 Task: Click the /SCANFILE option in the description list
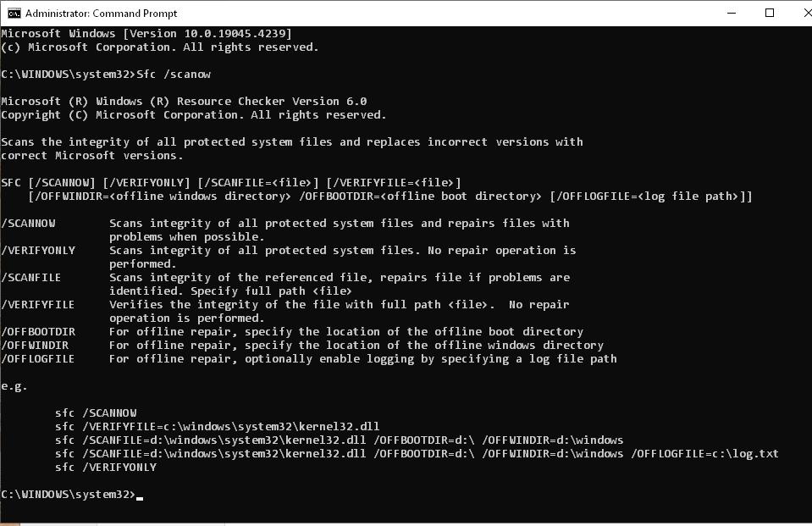pyautogui.click(x=31, y=277)
